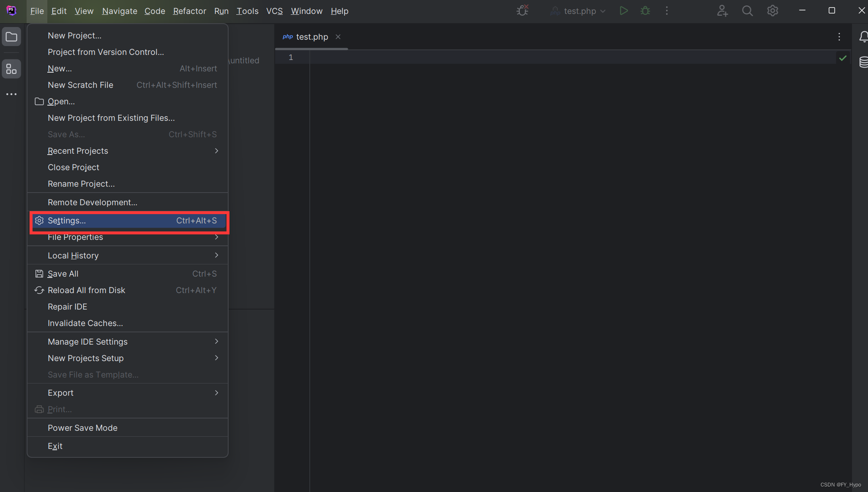Choose Repair IDE
The image size is (868, 492).
[x=127, y=307]
